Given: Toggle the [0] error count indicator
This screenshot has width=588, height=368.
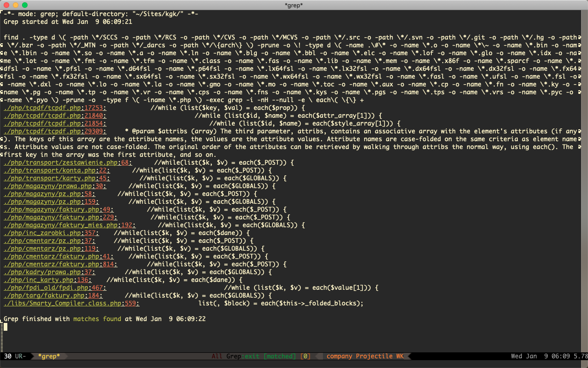Looking at the screenshot, I should (305, 356).
